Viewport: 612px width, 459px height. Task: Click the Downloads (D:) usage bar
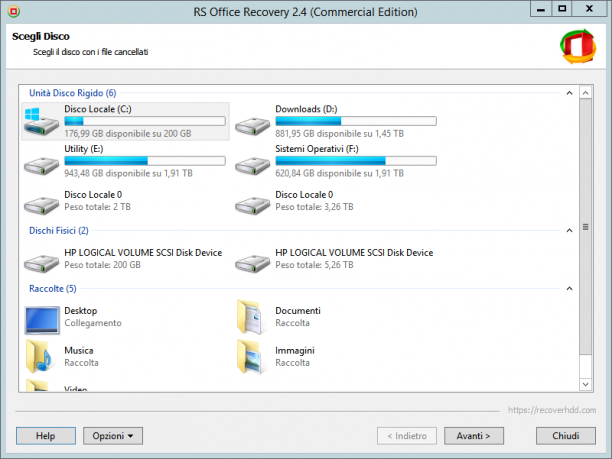(356, 121)
